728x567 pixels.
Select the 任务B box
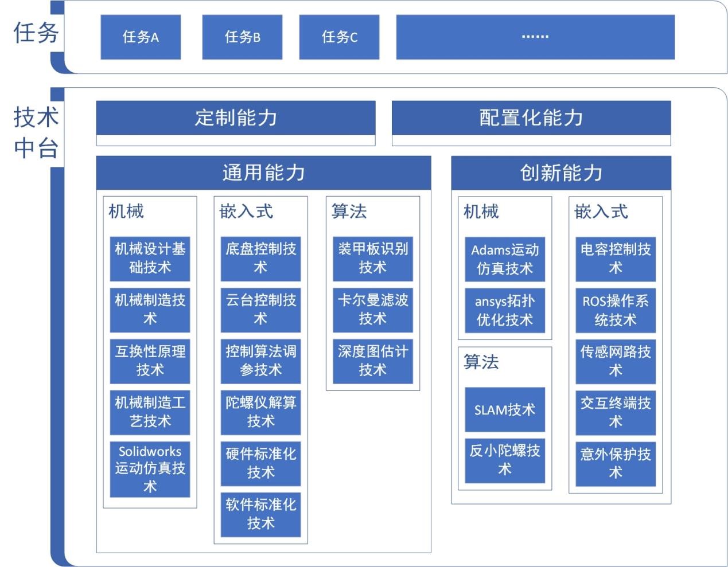242,37
